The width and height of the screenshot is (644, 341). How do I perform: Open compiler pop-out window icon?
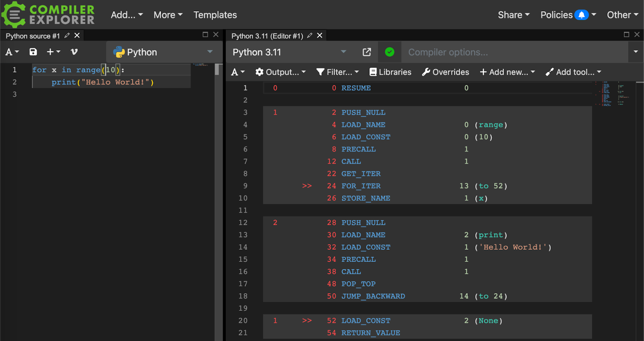coord(367,52)
